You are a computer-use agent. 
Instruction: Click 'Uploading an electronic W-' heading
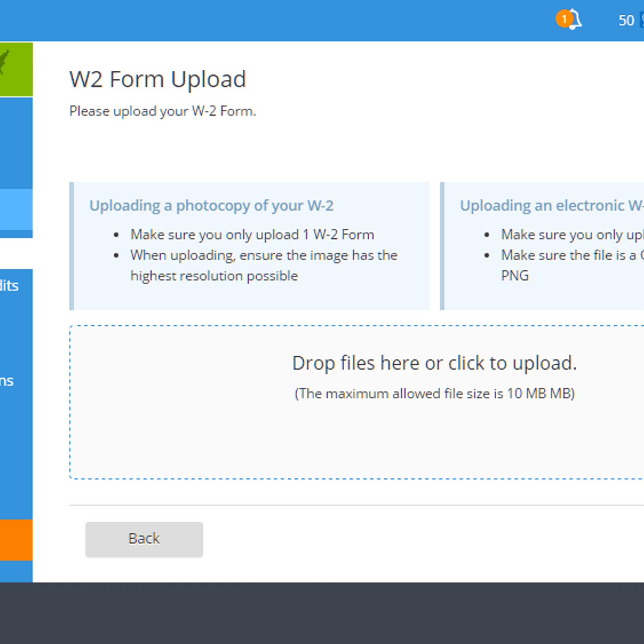pos(552,206)
